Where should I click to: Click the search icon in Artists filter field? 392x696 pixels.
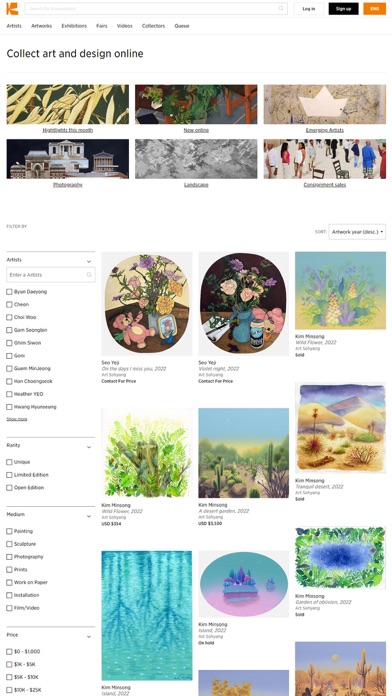pos(89,275)
